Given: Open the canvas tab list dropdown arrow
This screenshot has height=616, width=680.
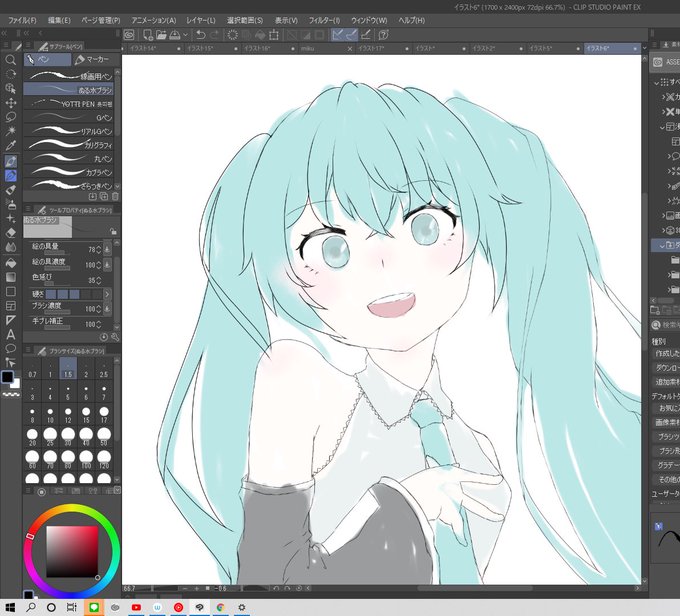Looking at the screenshot, I should pos(644,48).
